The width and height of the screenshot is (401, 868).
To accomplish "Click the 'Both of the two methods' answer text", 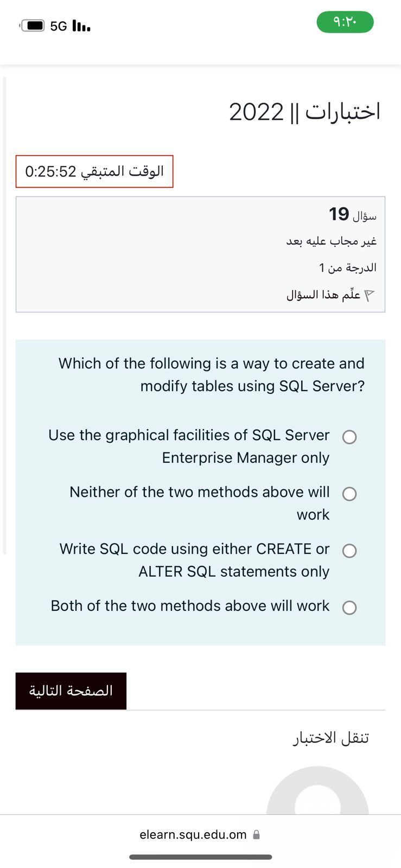I will [x=190, y=606].
